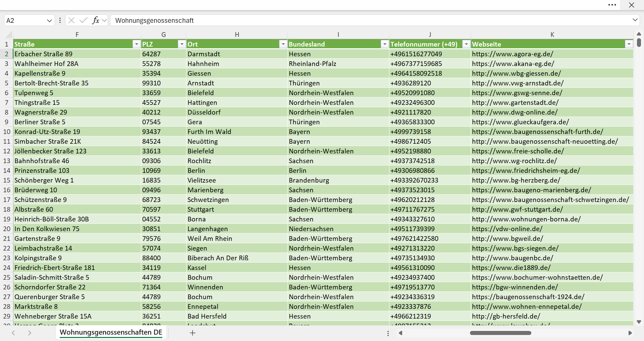Image resolution: width=644 pixels, height=341 pixels.
Task: Open link https://vdw-online.de/
Action: 507,229
